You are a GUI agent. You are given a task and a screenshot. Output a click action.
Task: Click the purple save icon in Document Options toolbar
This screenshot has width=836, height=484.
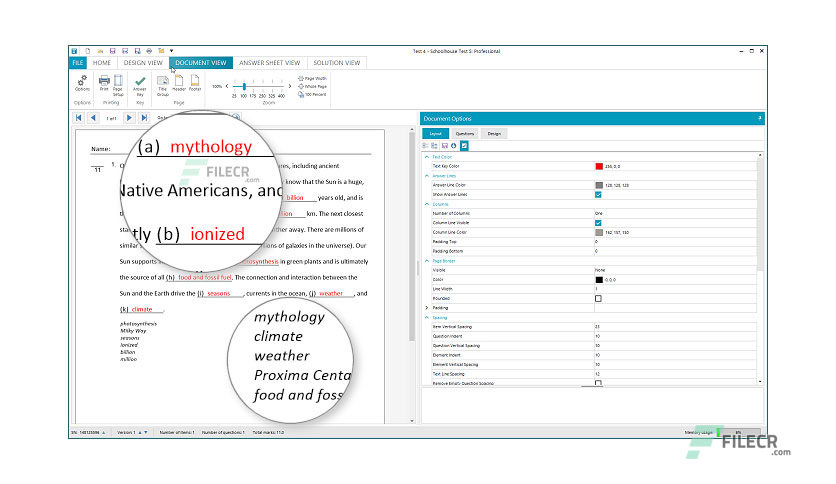[x=445, y=146]
